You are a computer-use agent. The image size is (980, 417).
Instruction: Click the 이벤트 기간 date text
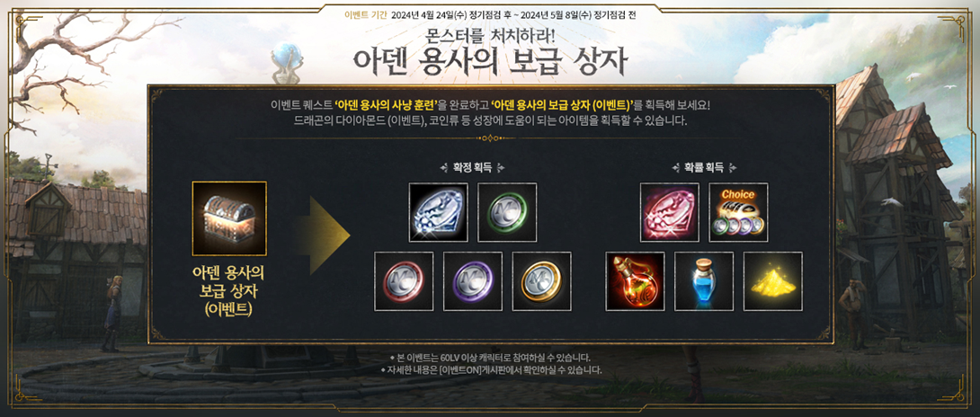[x=489, y=15]
